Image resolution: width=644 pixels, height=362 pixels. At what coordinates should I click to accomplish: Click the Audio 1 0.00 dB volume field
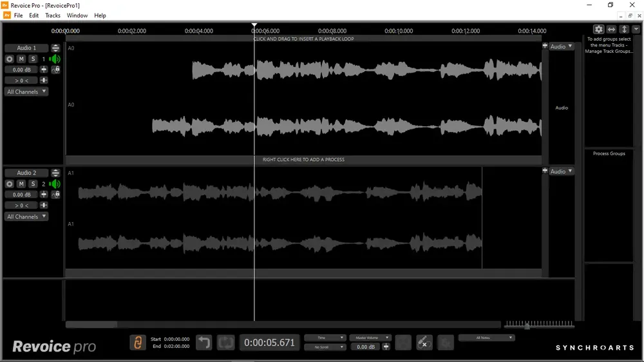click(x=21, y=70)
